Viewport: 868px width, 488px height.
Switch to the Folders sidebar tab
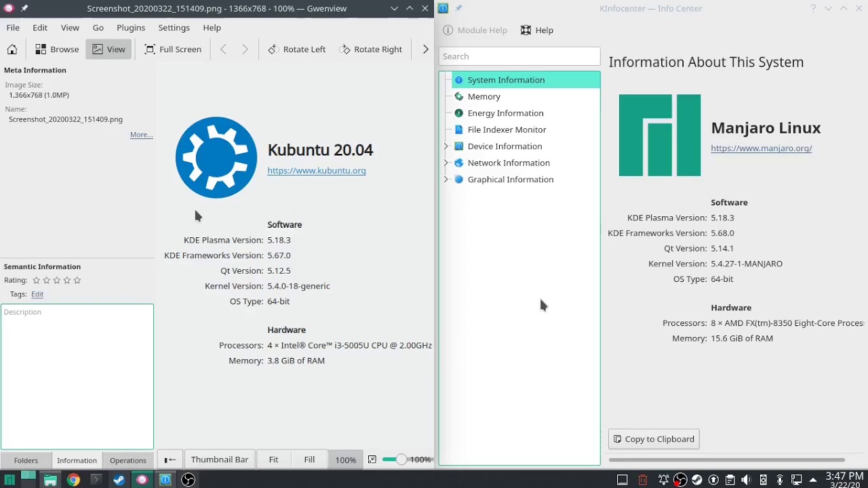tap(26, 460)
